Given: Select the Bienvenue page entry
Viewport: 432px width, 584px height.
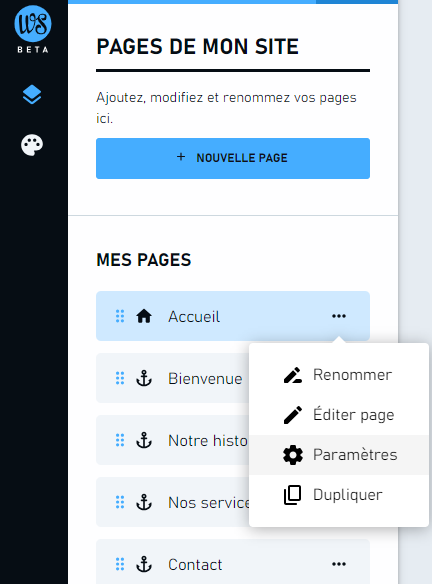Looking at the screenshot, I should (172, 378).
